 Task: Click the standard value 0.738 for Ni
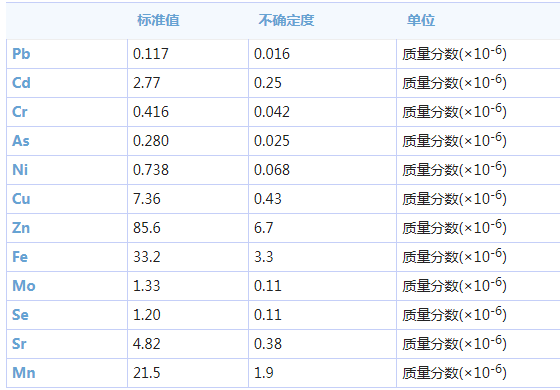coord(150,170)
